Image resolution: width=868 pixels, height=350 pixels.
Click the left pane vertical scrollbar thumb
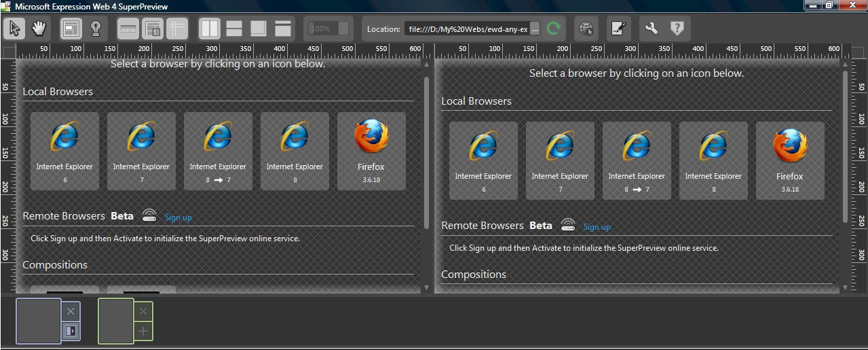(x=426, y=153)
